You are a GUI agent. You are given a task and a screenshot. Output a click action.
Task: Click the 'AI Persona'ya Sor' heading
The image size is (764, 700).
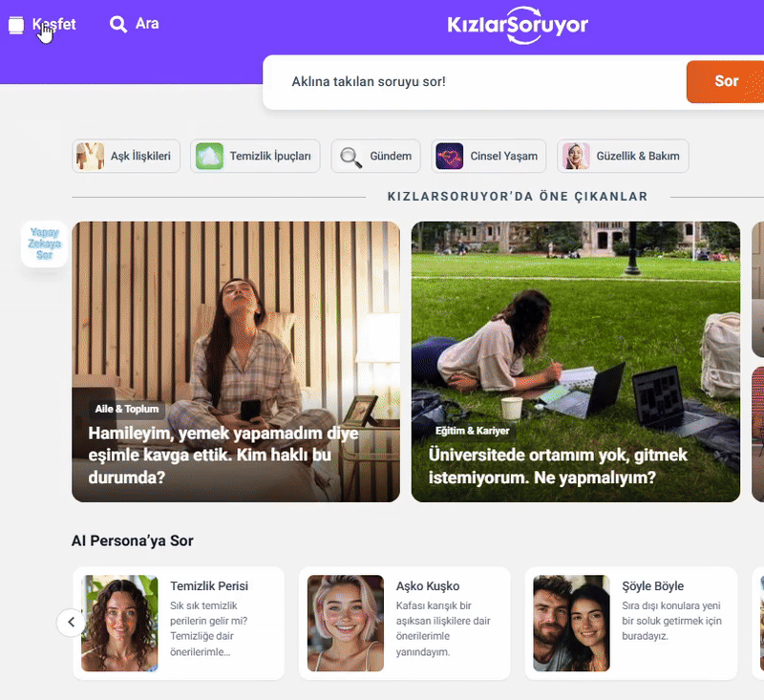coord(133,541)
